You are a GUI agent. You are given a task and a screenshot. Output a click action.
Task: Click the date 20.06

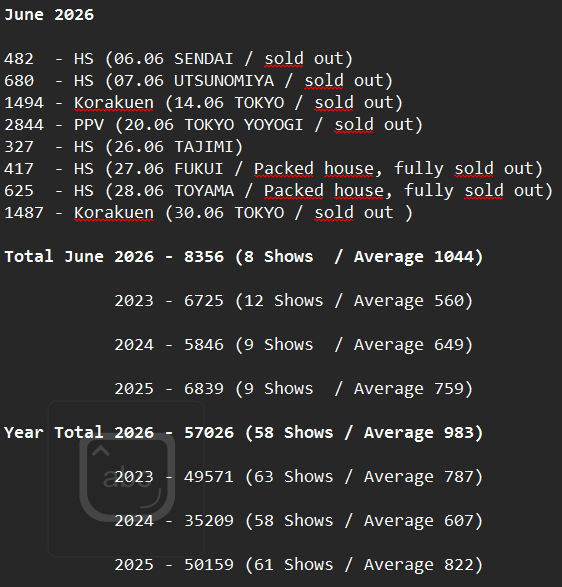[x=149, y=125]
